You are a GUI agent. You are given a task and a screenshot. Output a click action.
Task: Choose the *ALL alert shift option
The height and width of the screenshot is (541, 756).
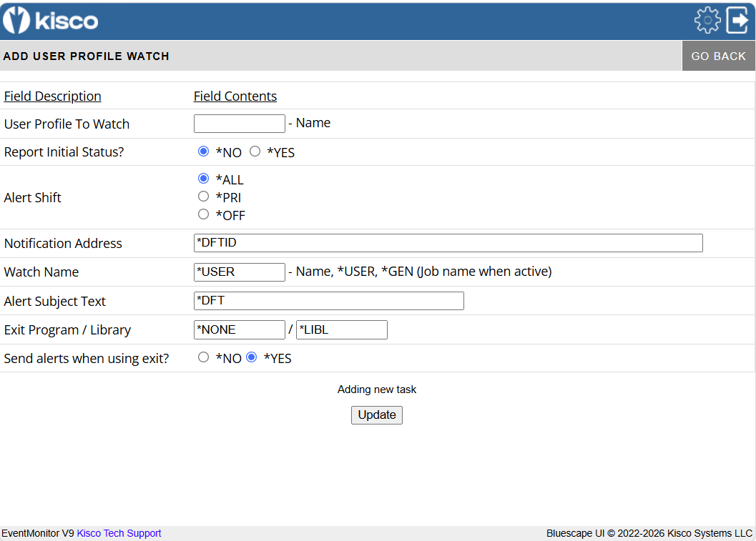[203, 179]
